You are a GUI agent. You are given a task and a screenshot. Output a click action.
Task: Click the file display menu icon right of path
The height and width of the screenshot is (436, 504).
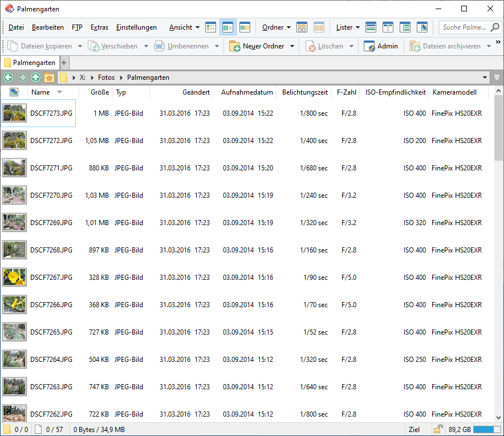(497, 78)
